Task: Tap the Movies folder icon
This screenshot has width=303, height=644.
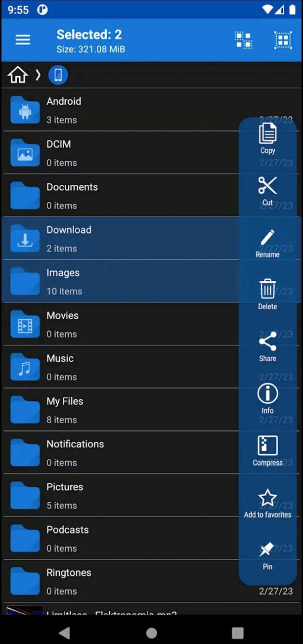Action: pyautogui.click(x=25, y=324)
